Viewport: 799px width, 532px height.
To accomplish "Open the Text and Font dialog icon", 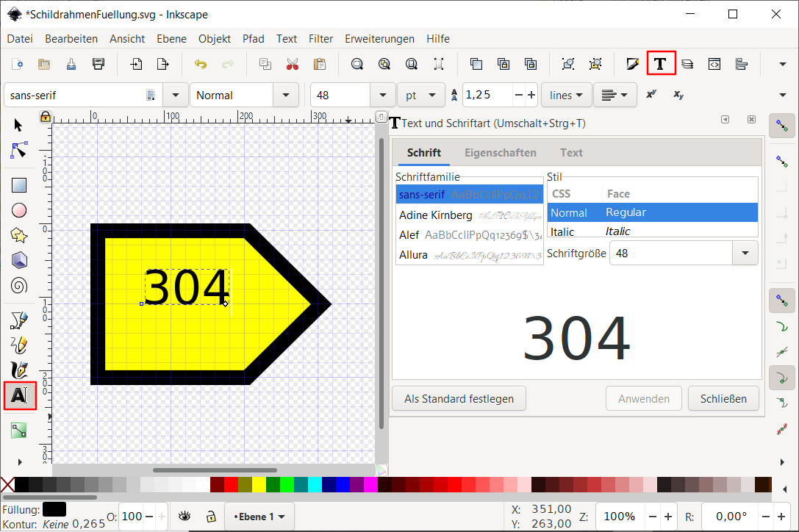I will (661, 64).
